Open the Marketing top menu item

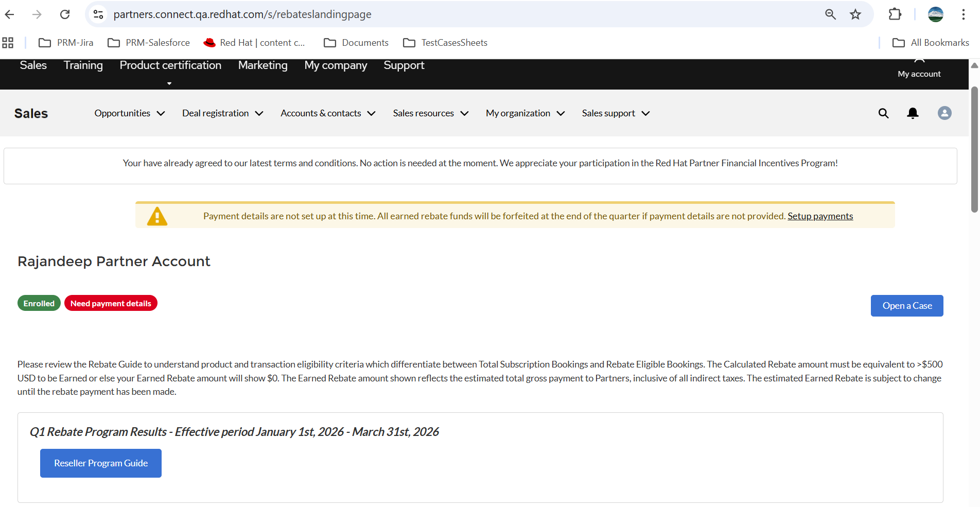[263, 65]
